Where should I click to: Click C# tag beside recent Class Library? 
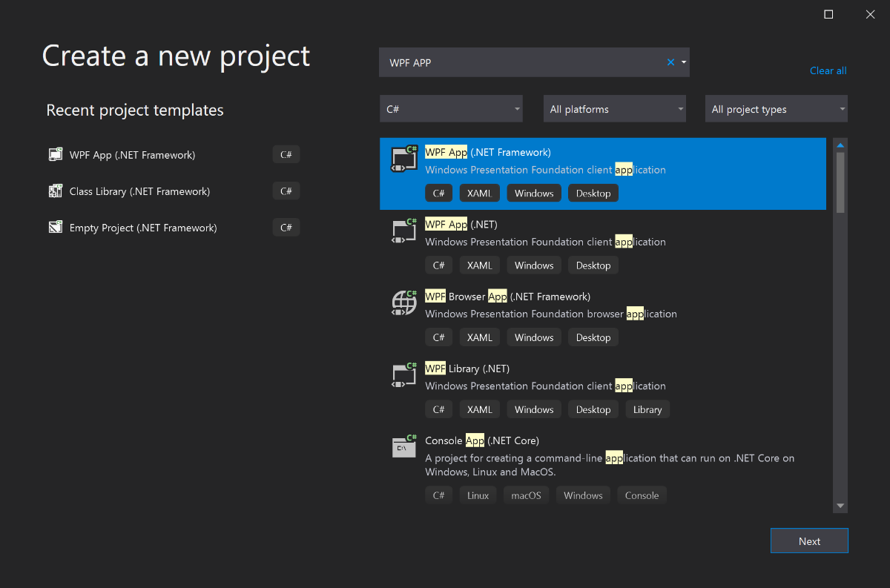(286, 191)
